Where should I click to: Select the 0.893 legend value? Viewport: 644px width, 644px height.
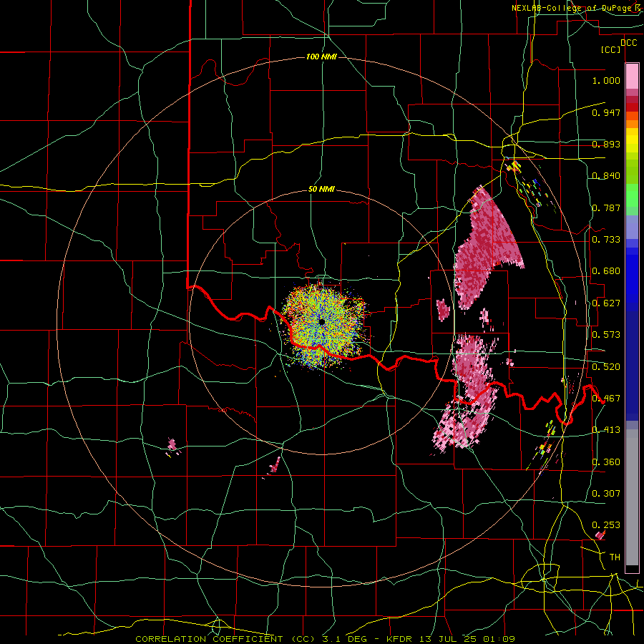pos(606,144)
